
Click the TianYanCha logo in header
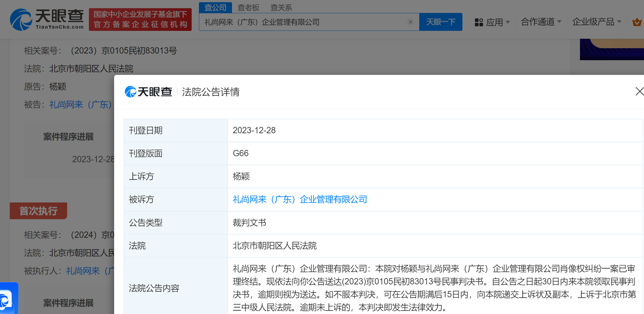(x=47, y=20)
